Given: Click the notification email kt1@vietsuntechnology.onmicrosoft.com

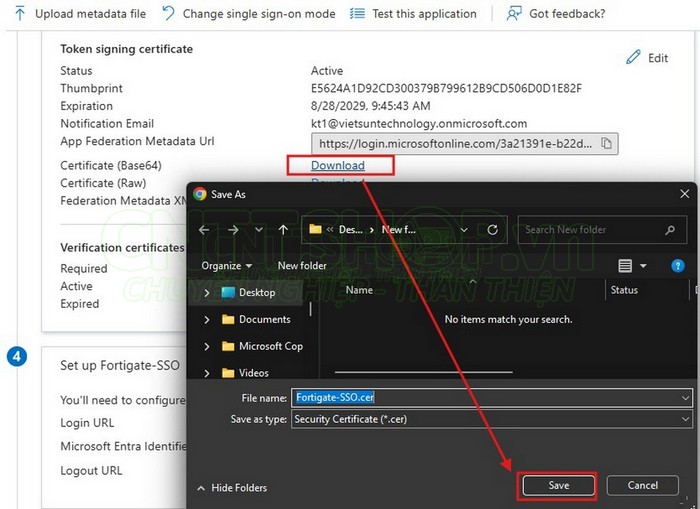Looking at the screenshot, I should click(x=419, y=124).
